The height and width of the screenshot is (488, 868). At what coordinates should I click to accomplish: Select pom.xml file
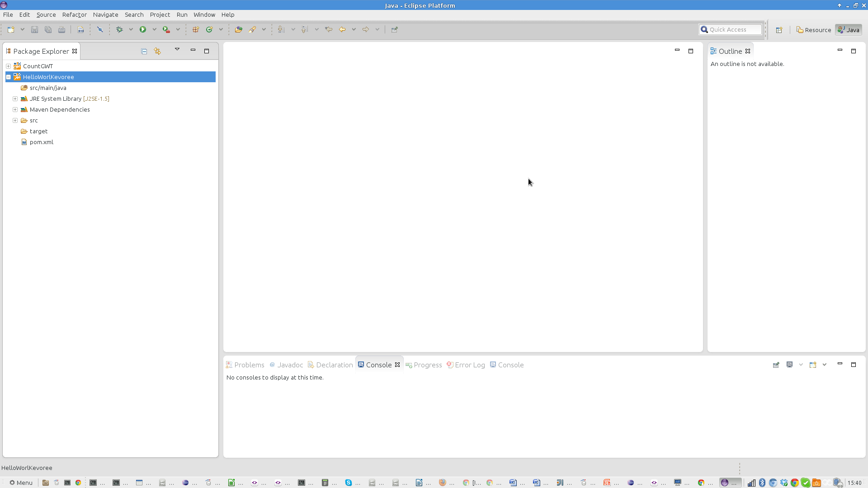pyautogui.click(x=41, y=142)
